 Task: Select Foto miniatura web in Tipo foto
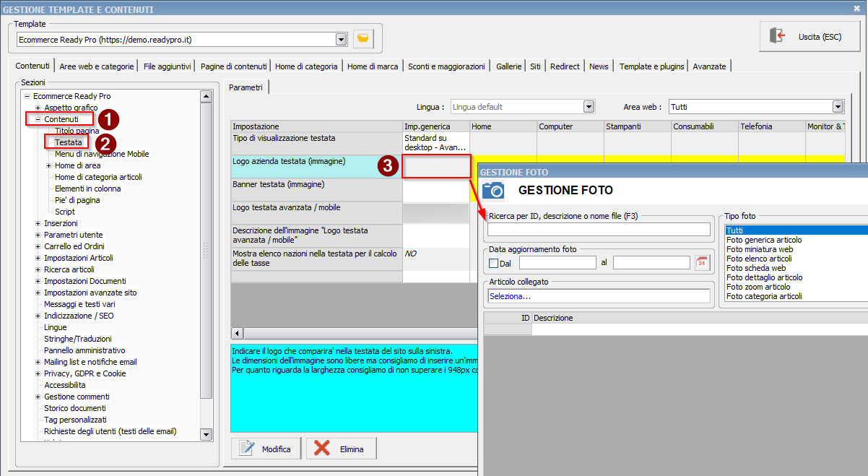(759, 249)
